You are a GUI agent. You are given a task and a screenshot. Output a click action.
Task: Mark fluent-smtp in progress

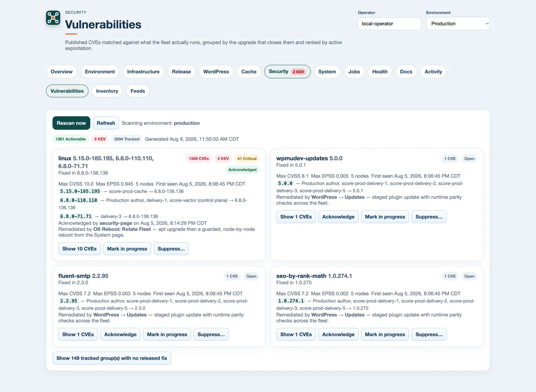tap(167, 334)
